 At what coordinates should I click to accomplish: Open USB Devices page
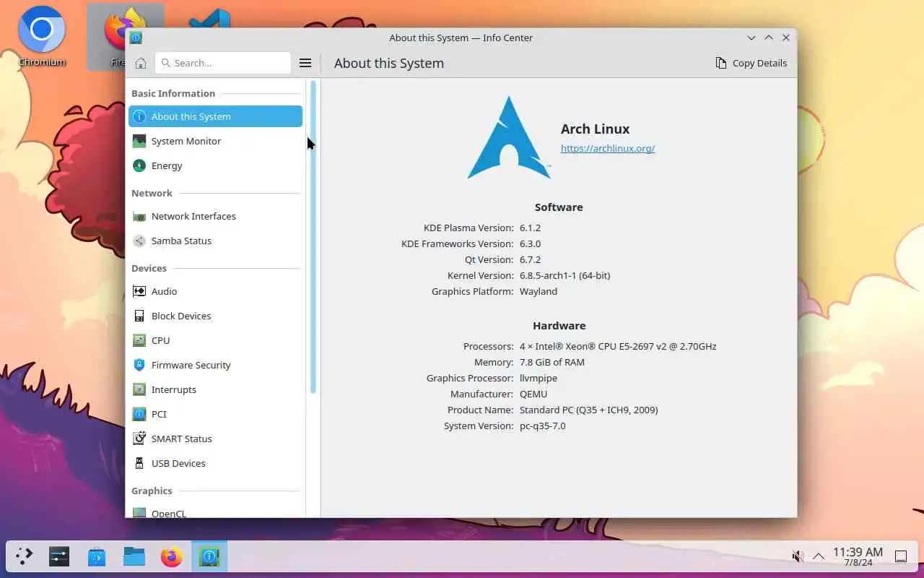pos(215,463)
